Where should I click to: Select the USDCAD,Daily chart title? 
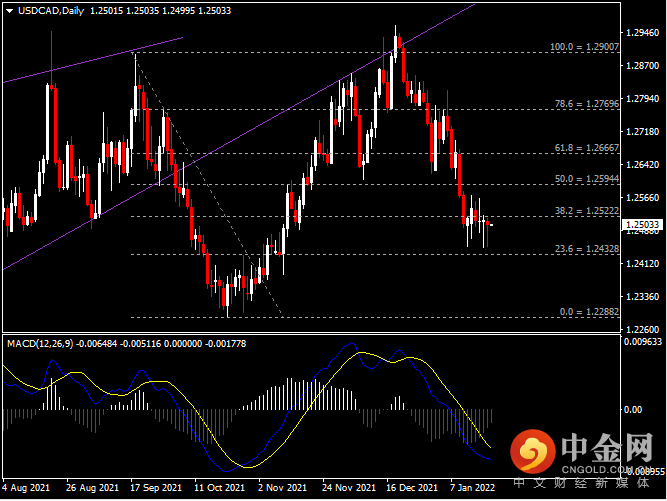tap(51, 11)
